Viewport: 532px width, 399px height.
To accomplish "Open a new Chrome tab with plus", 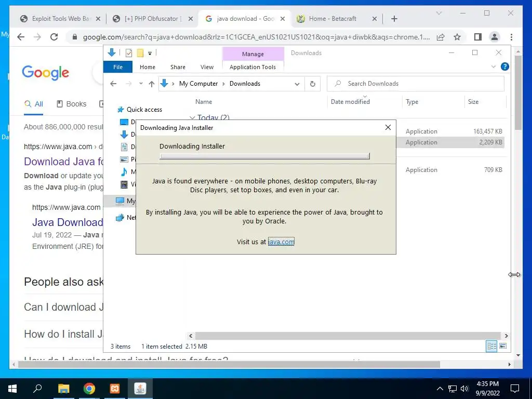I will coord(394,19).
